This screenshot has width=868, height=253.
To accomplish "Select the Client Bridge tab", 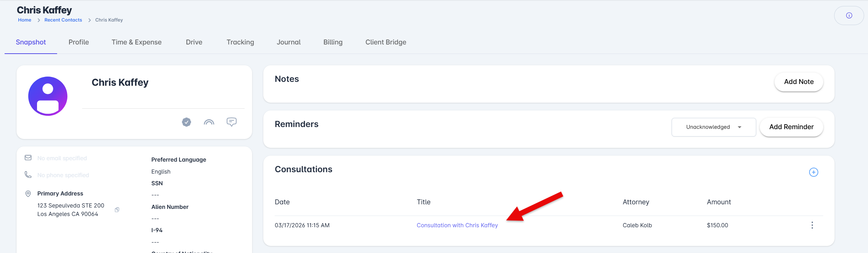I will tap(386, 42).
